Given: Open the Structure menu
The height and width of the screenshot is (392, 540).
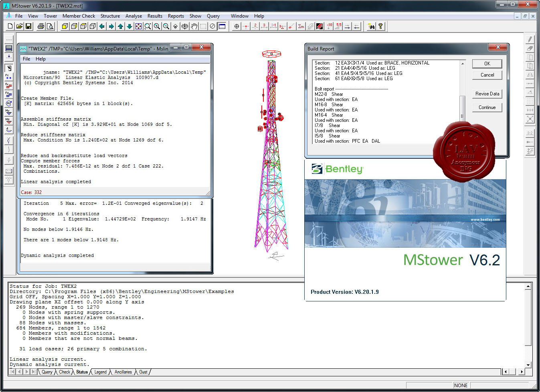Looking at the screenshot, I should coord(110,16).
